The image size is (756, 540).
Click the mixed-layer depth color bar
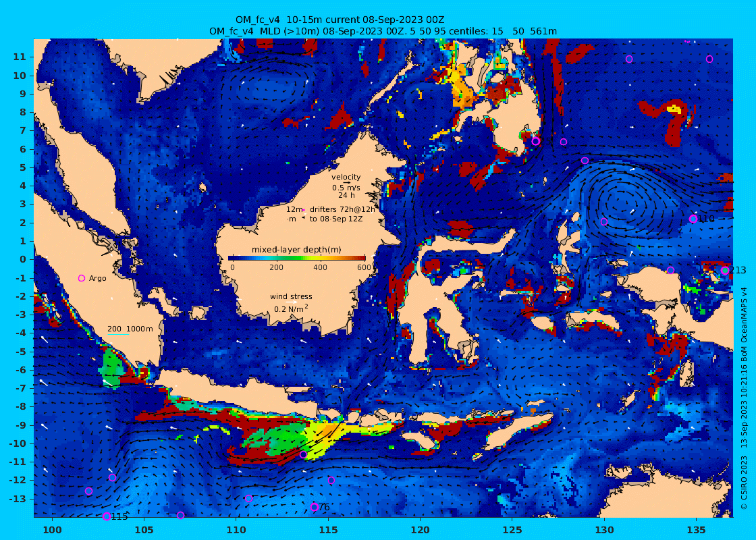tap(296, 258)
